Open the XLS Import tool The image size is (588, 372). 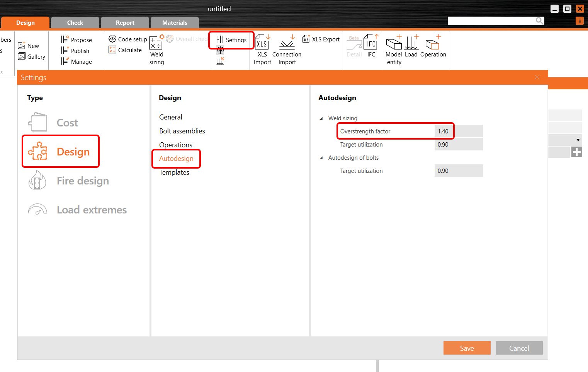pyautogui.click(x=262, y=43)
